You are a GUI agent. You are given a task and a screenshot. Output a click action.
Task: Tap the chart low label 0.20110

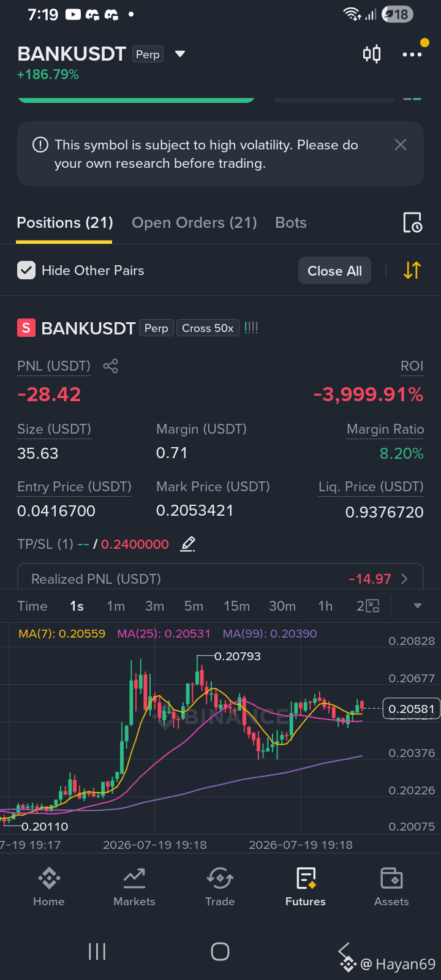pyautogui.click(x=45, y=827)
